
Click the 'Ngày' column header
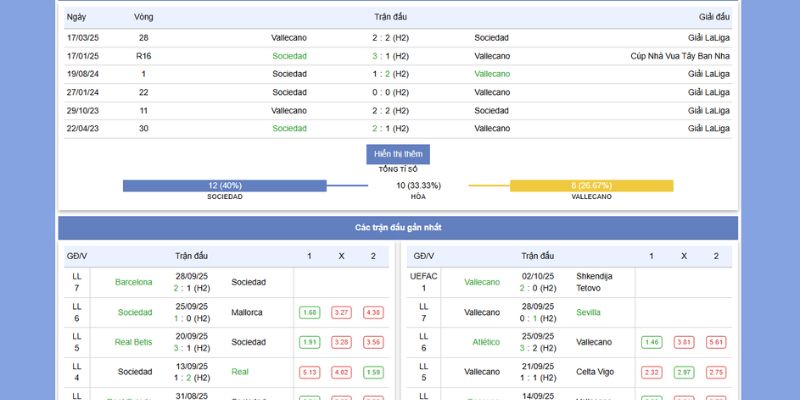(x=76, y=18)
